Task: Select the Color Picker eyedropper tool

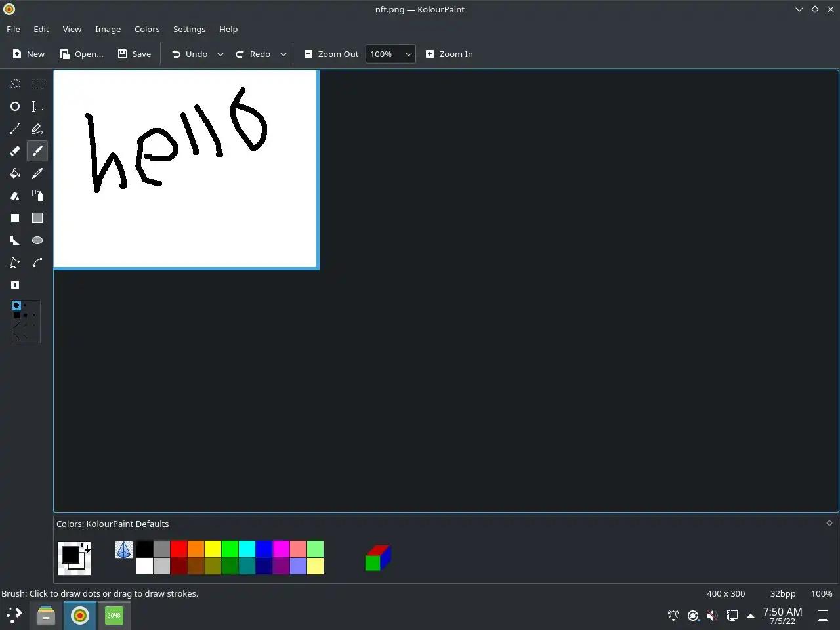Action: click(37, 173)
